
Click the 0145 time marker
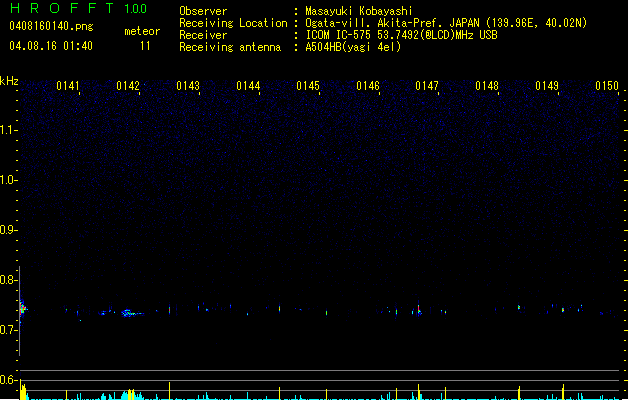pyautogui.click(x=308, y=86)
